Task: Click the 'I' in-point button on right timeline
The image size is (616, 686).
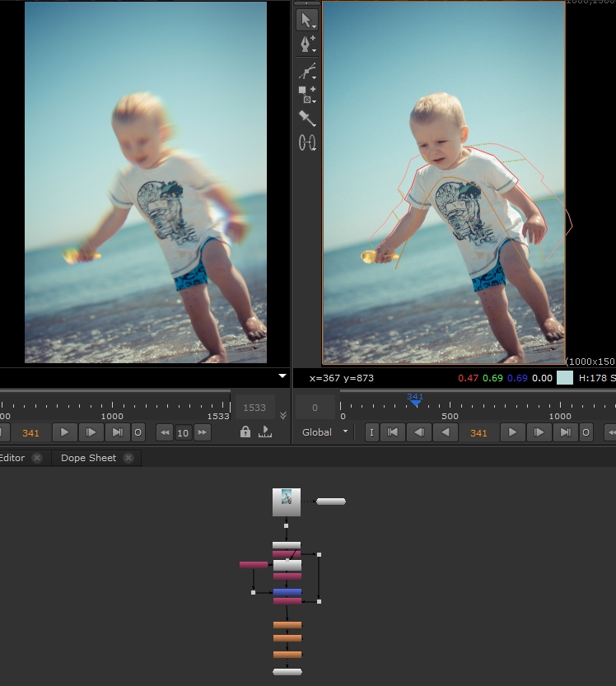Action: [x=371, y=432]
